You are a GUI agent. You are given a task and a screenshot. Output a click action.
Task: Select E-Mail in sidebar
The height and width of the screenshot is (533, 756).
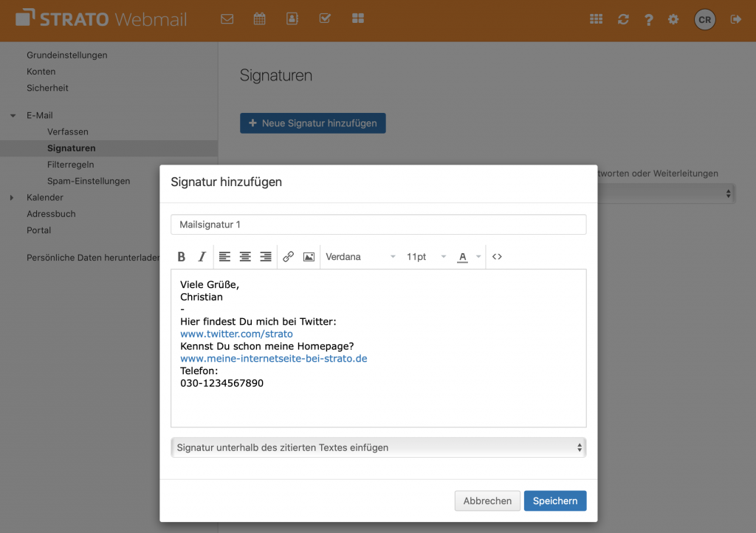point(40,115)
